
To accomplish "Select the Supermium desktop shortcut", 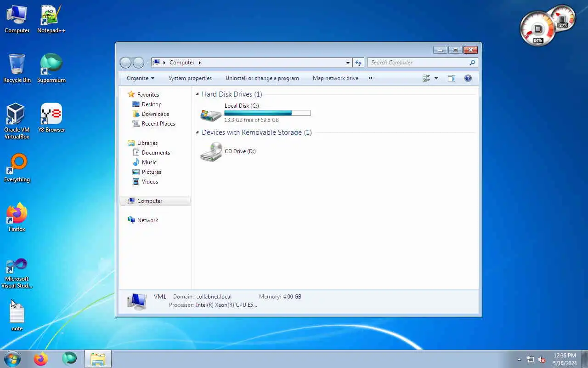I will [x=51, y=69].
